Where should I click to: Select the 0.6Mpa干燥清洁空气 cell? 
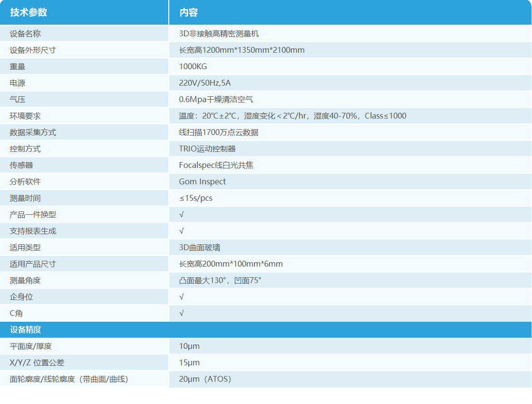216,100
